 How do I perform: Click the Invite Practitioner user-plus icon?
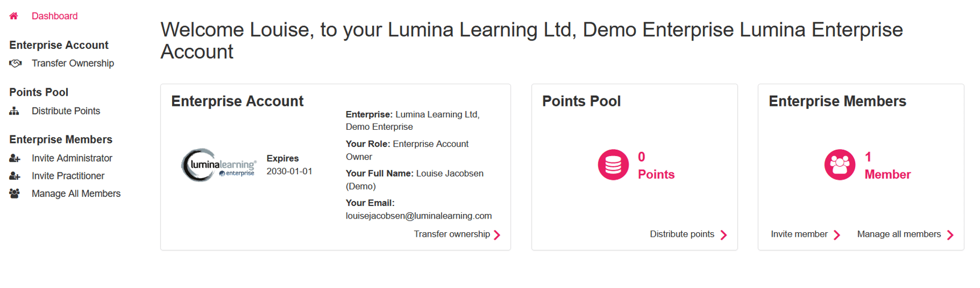click(x=15, y=176)
